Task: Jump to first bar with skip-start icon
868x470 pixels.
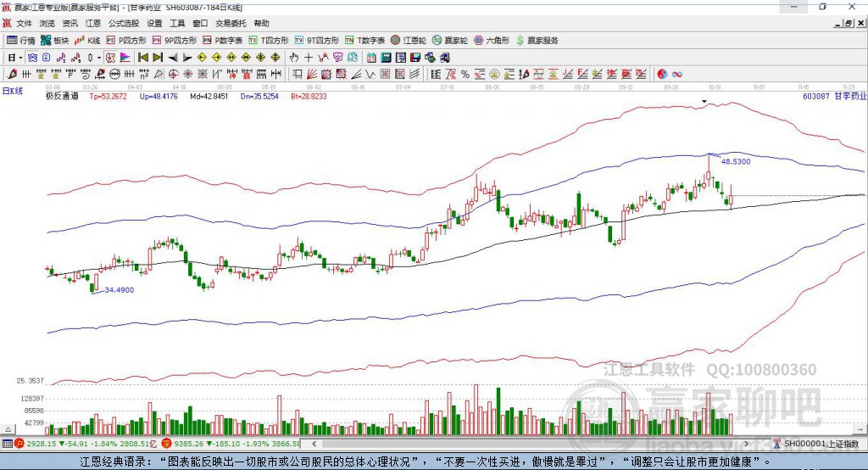Action: 142,58
